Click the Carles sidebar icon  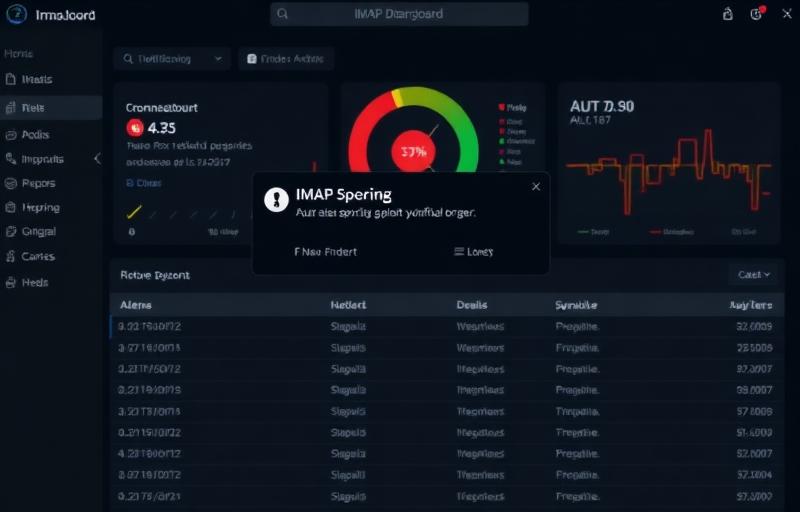click(x=11, y=257)
